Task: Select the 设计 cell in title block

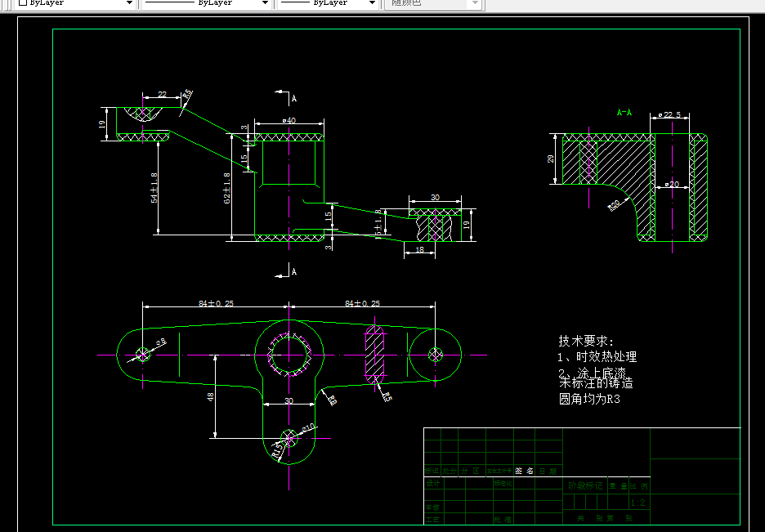Action: coord(432,483)
